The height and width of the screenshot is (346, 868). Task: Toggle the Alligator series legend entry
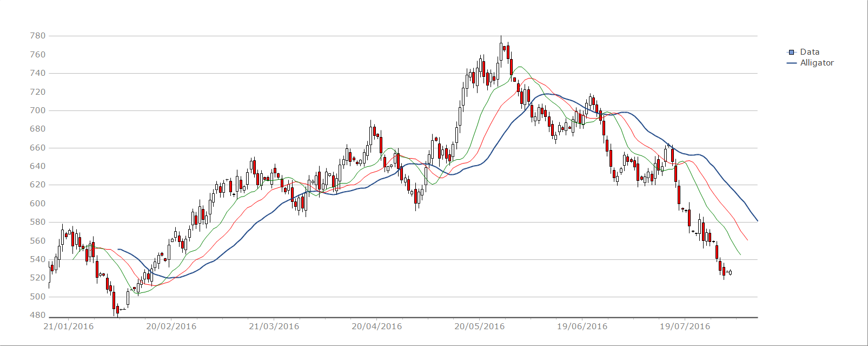tap(810, 63)
